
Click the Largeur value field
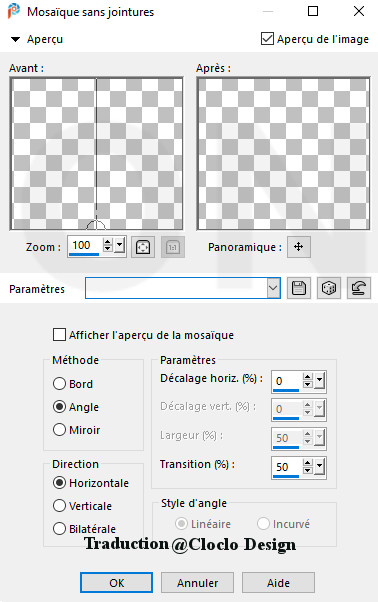coord(287,437)
